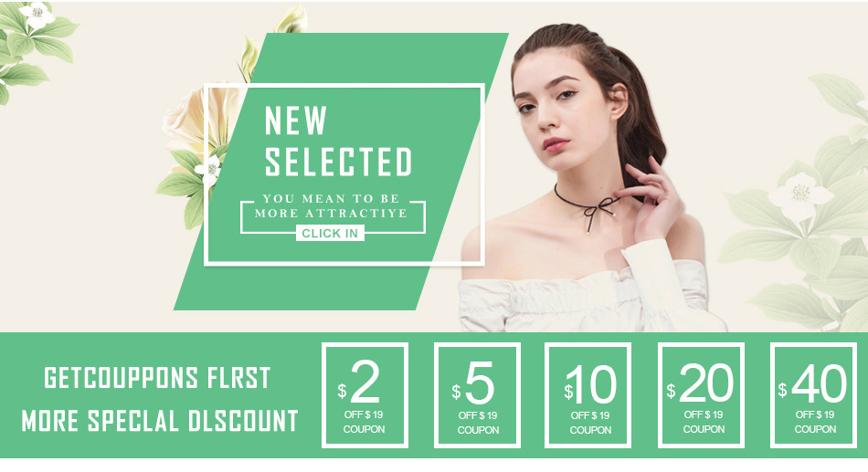Claim the $5 off coupon
The image size is (868, 472).
[477, 395]
